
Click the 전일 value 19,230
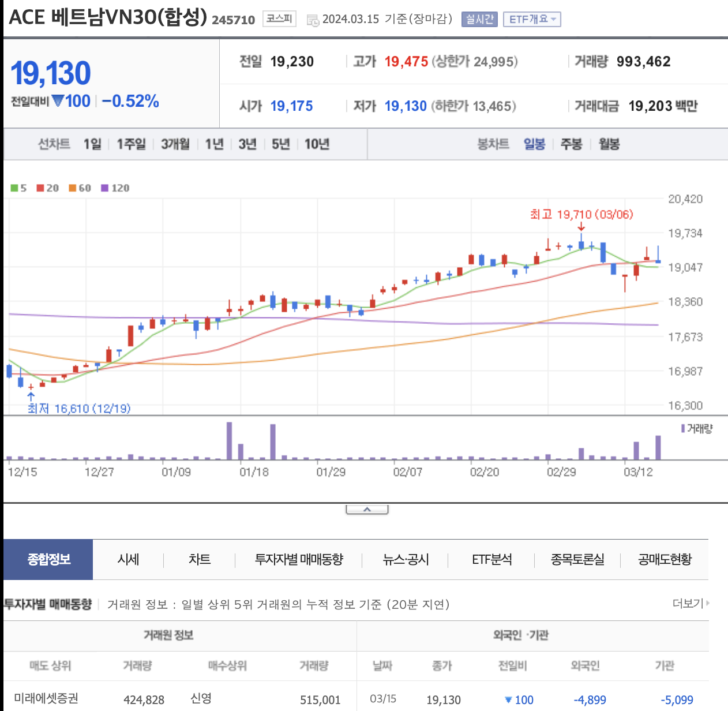click(292, 62)
